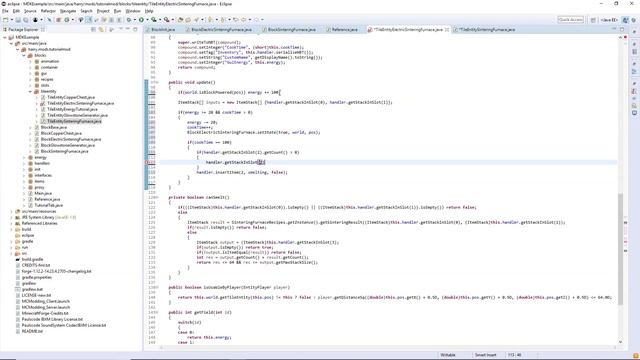640x360 pixels.
Task: Open the Run dropdown arrow
Action: (147, 20)
